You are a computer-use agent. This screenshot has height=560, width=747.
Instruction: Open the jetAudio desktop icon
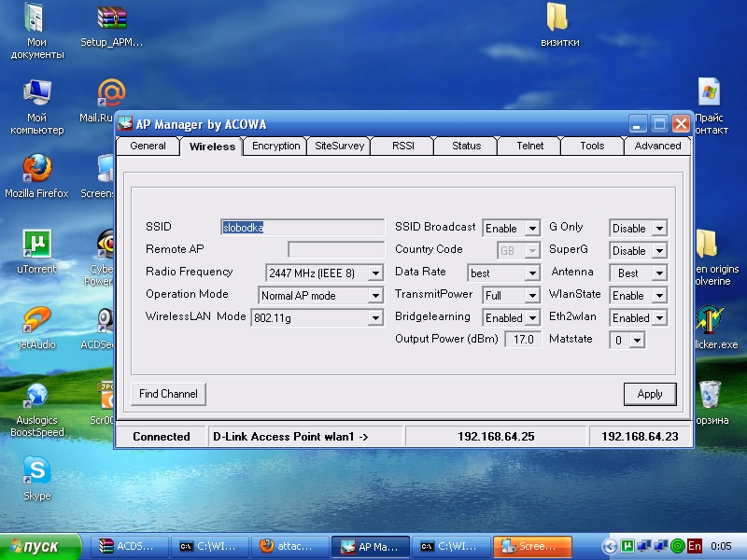(x=36, y=320)
